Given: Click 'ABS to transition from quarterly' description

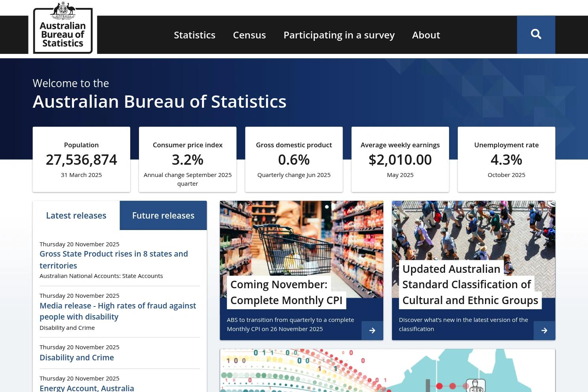Looking at the screenshot, I should [x=290, y=324].
